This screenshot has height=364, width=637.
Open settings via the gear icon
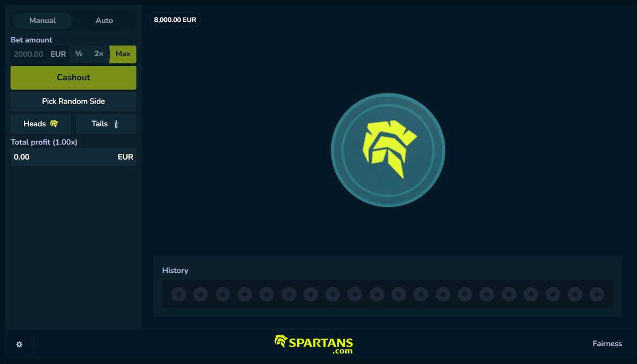click(x=19, y=344)
